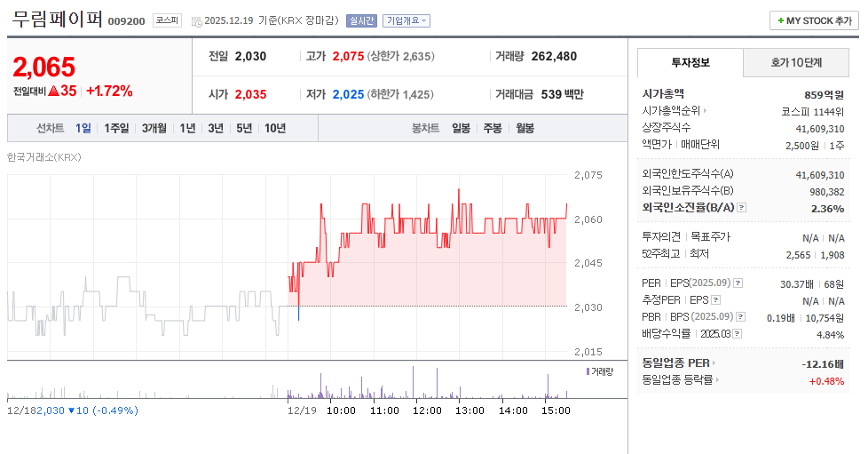
Task: Open help icon beside 배당수익률 2025.03
Action: click(737, 334)
